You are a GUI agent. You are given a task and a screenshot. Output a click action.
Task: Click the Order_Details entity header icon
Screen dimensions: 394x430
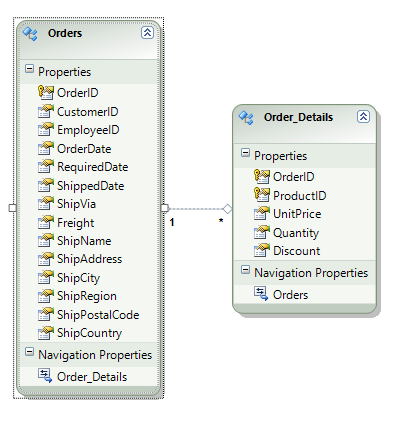pos(246,117)
